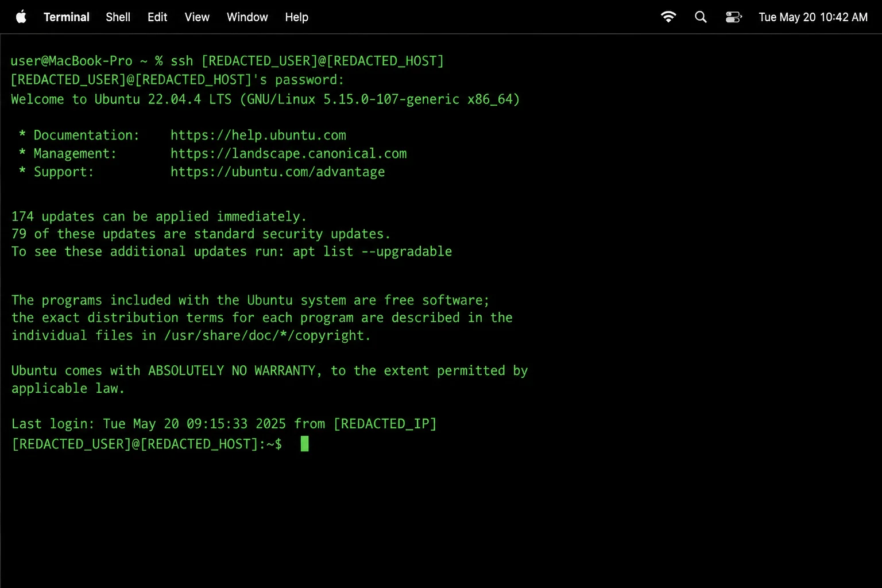This screenshot has height=588, width=882.
Task: Click the Wi-Fi status icon
Action: pyautogui.click(x=668, y=17)
